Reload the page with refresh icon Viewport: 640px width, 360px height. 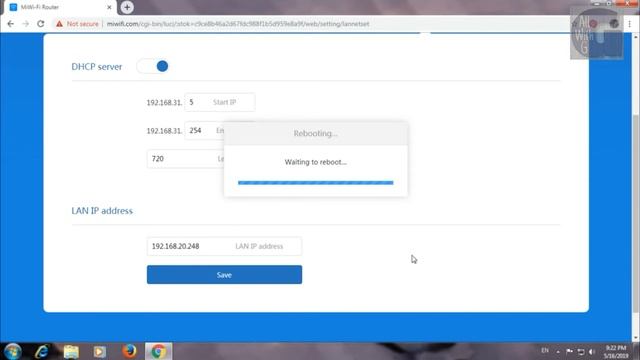(40, 24)
